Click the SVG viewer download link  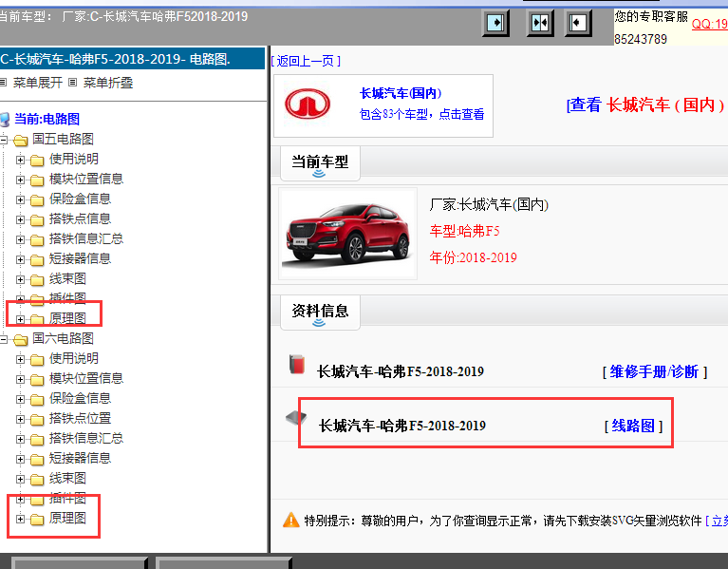pyautogui.click(x=717, y=521)
